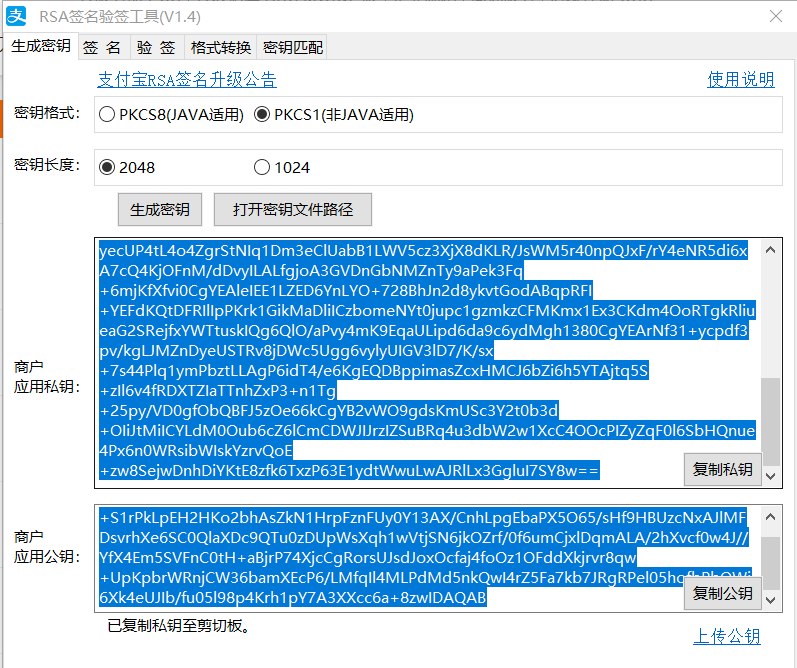Open the 验签 tab
Screen dimensions: 797x668
(x=157, y=48)
